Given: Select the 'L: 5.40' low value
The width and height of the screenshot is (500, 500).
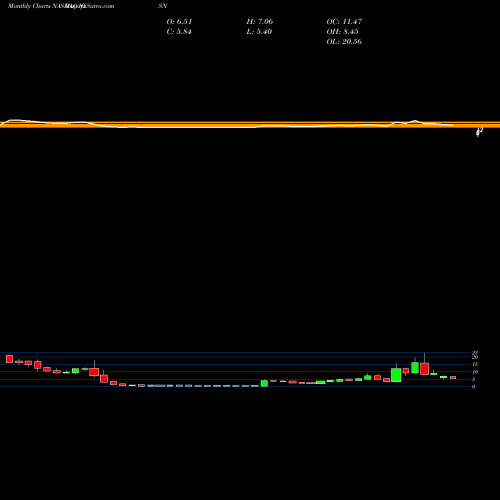Looking at the screenshot, I should (x=259, y=31).
